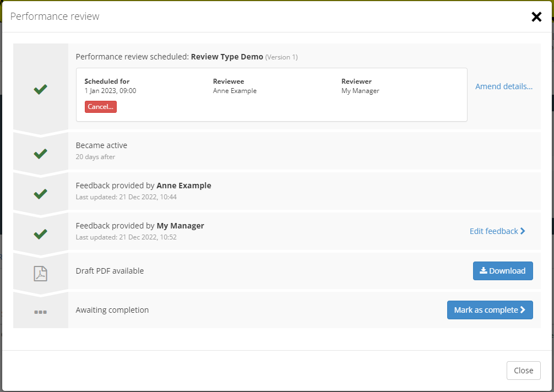Viewport: 554px width, 392px height.
Task: Close the dialog with the X icon
Action: 536,17
